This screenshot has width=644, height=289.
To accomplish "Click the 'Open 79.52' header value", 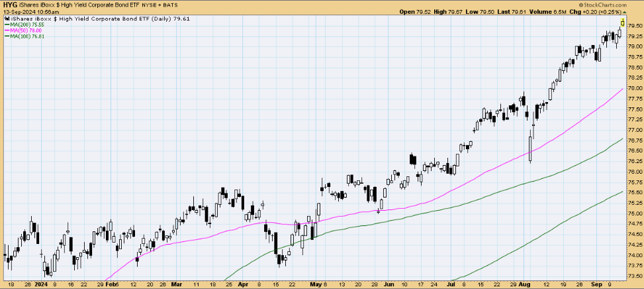I will pyautogui.click(x=415, y=13).
